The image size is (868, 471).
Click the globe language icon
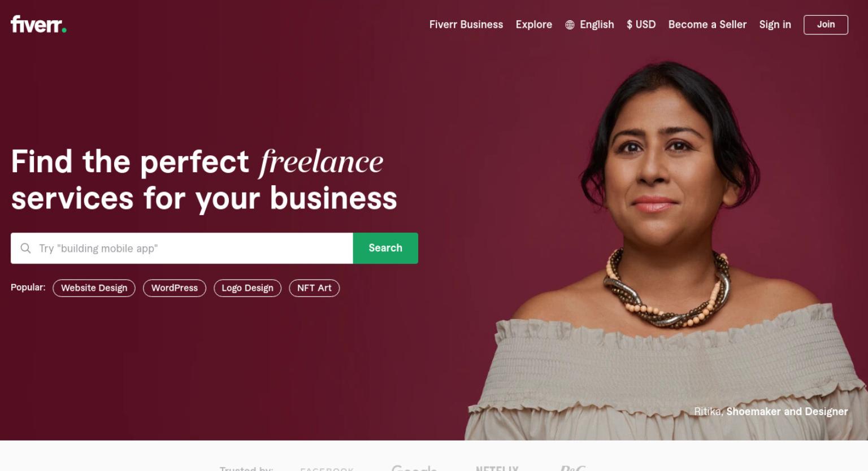click(570, 25)
